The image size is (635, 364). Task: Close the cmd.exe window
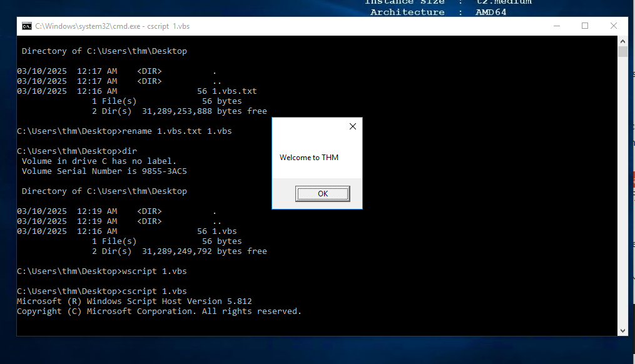pos(614,26)
